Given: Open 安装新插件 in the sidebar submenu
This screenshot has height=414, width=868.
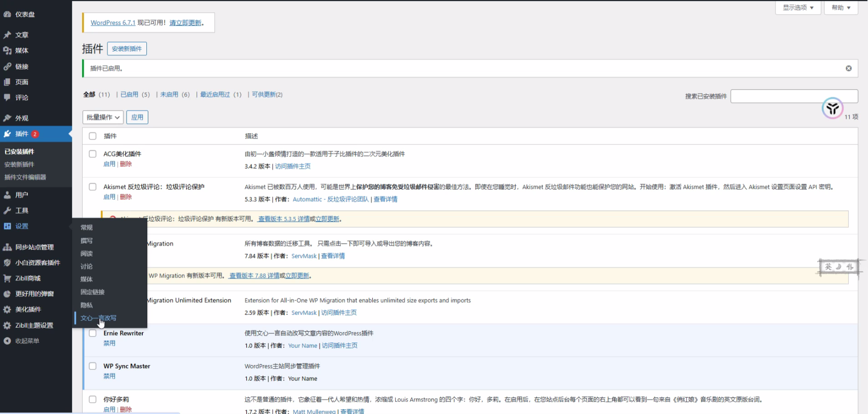Looking at the screenshot, I should coord(19,164).
